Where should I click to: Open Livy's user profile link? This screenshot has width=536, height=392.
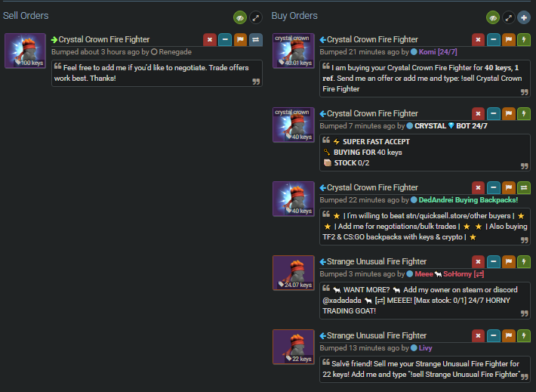[425, 348]
